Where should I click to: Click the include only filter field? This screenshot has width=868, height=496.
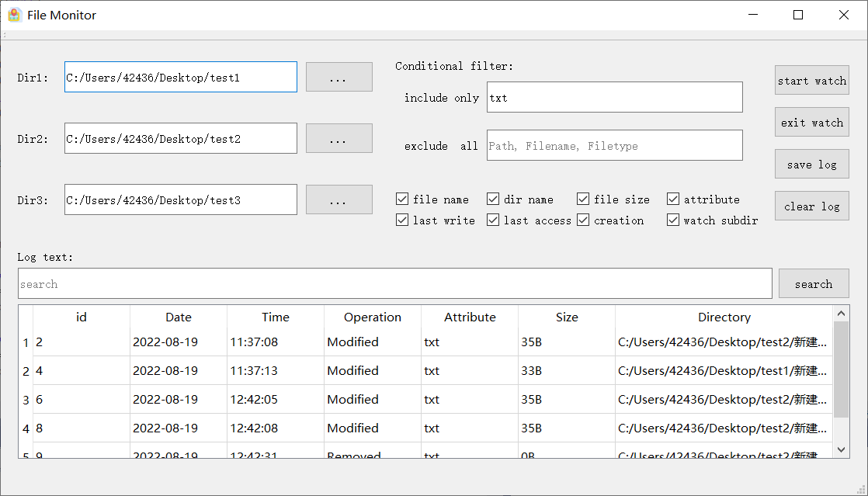pyautogui.click(x=614, y=98)
